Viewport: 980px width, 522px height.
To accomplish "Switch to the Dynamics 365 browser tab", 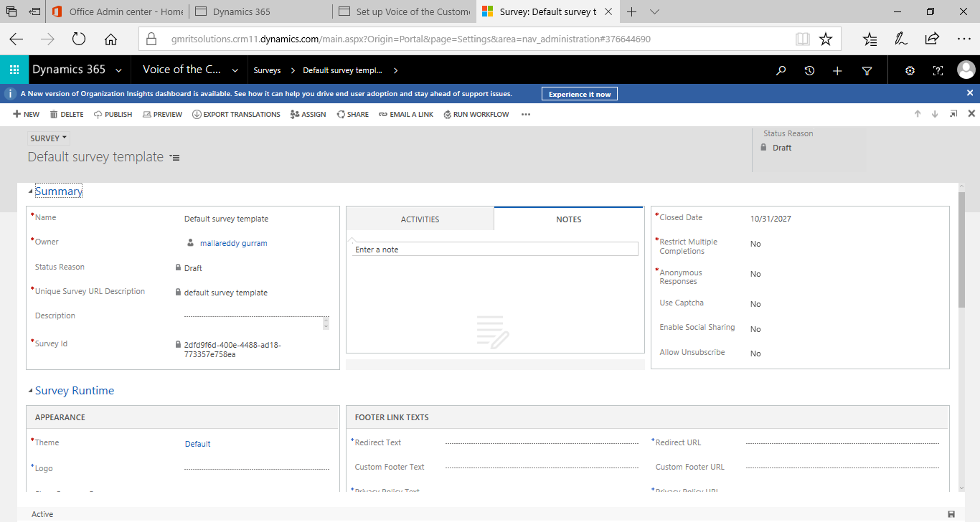I will click(x=261, y=11).
